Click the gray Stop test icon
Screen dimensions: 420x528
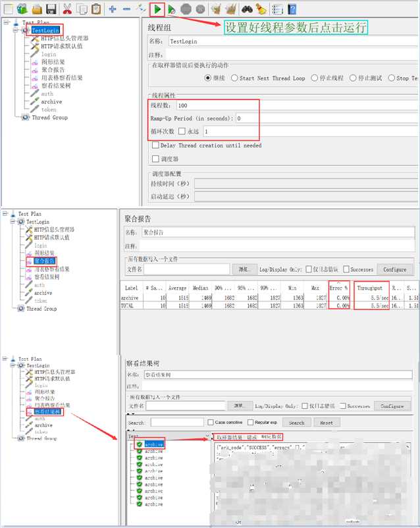[x=186, y=9]
